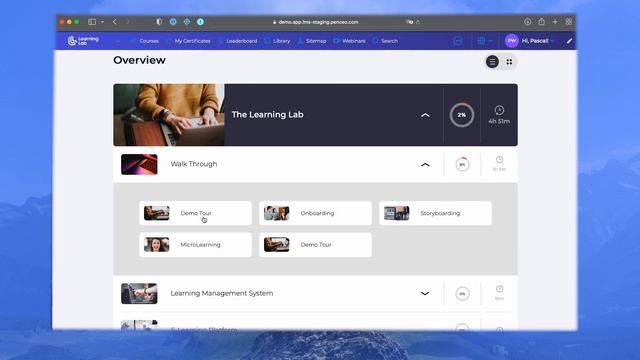Image resolution: width=640 pixels, height=360 pixels.
Task: Click the 2% progress ring
Action: 462,115
